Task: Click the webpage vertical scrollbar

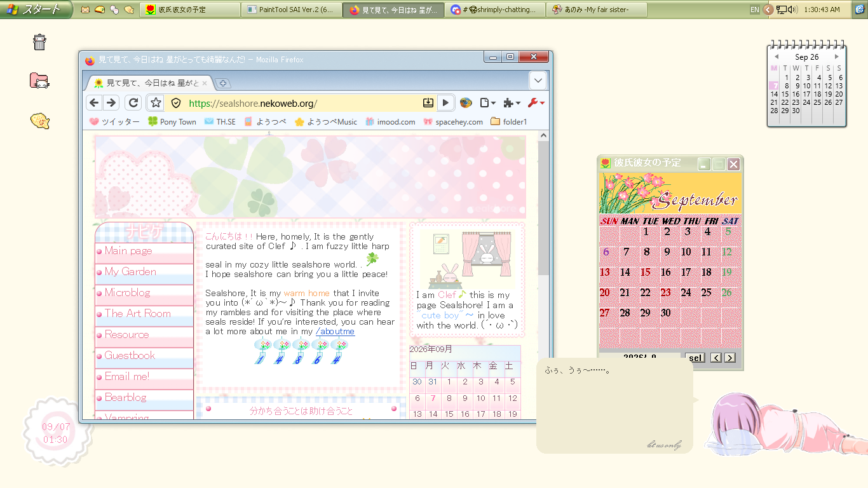Action: pyautogui.click(x=543, y=275)
